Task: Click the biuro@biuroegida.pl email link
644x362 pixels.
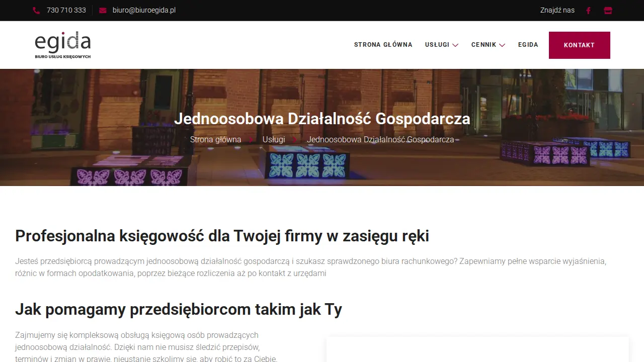Action: coord(144,10)
